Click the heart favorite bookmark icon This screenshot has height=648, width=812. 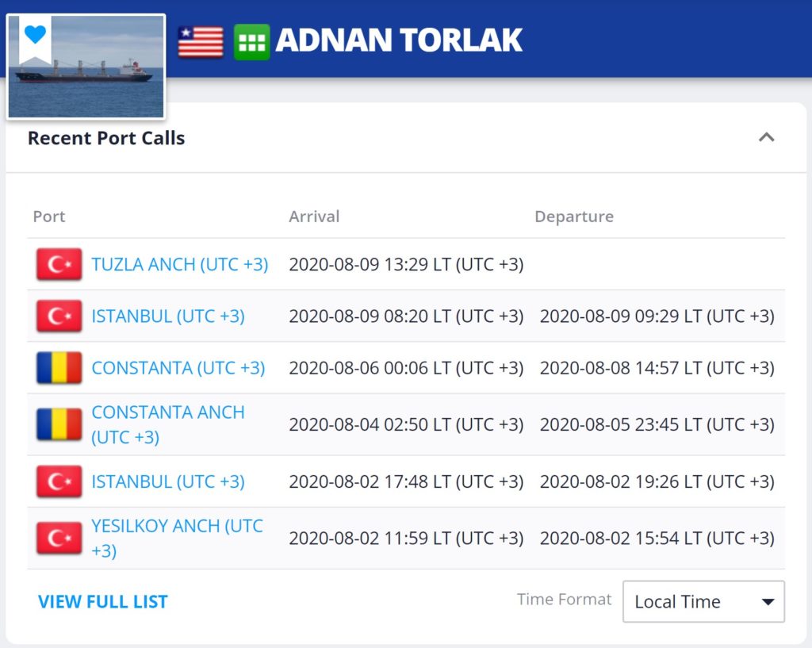coord(35,36)
